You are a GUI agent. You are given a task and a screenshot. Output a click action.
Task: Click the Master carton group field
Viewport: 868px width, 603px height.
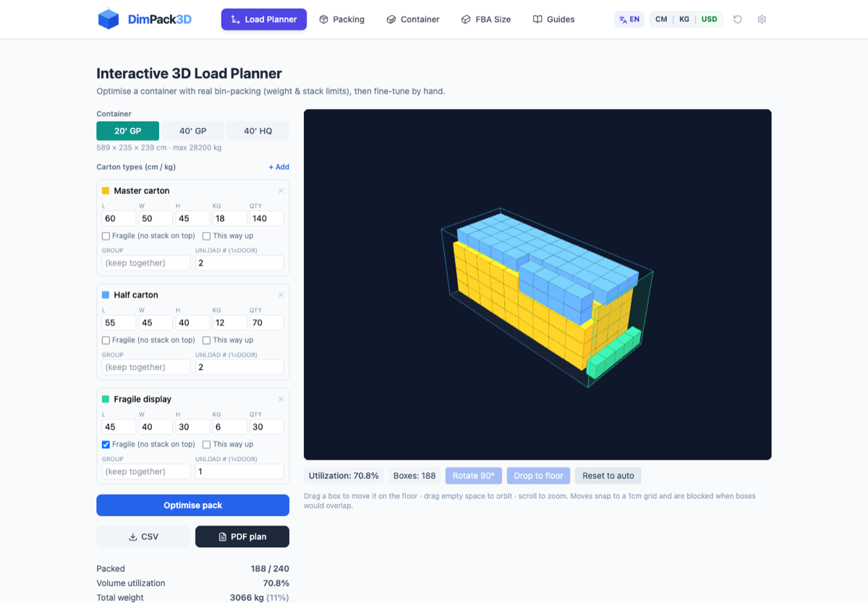click(x=146, y=263)
